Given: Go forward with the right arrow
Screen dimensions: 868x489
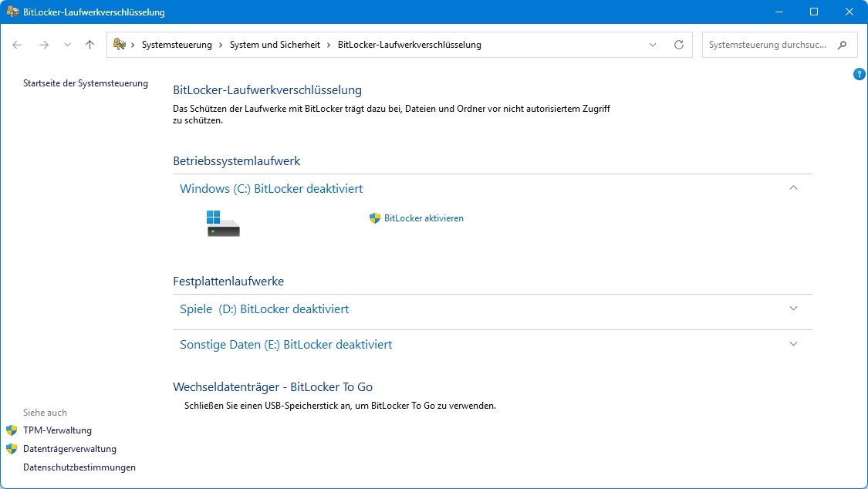Looking at the screenshot, I should tap(44, 45).
